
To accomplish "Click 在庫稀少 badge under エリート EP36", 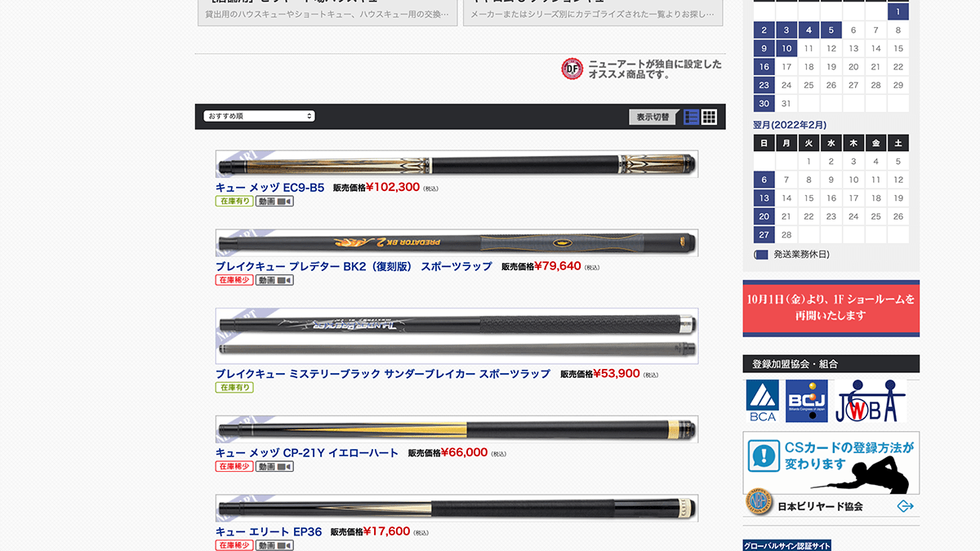I will (234, 545).
